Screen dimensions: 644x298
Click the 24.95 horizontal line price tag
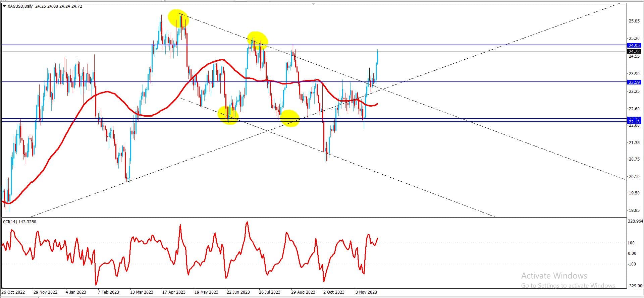(x=634, y=45)
